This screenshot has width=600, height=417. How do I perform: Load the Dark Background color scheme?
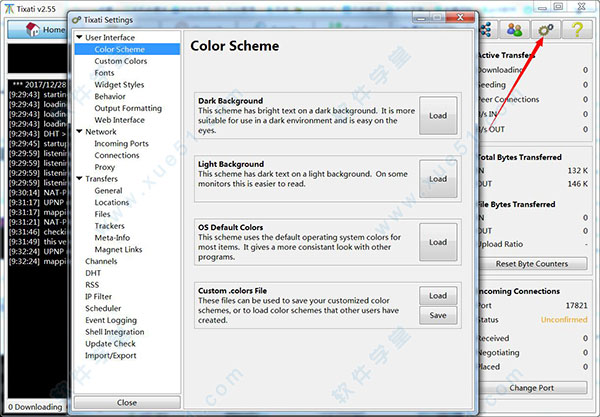(x=438, y=113)
